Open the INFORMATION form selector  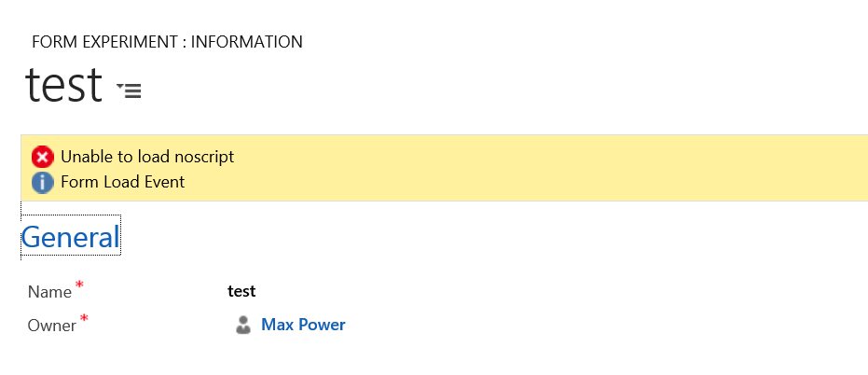point(246,42)
